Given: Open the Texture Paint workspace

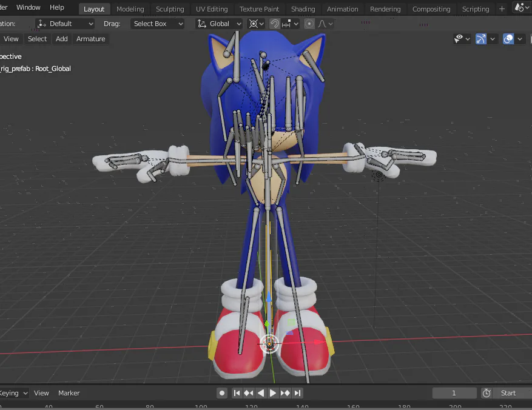Looking at the screenshot, I should pyautogui.click(x=259, y=9).
